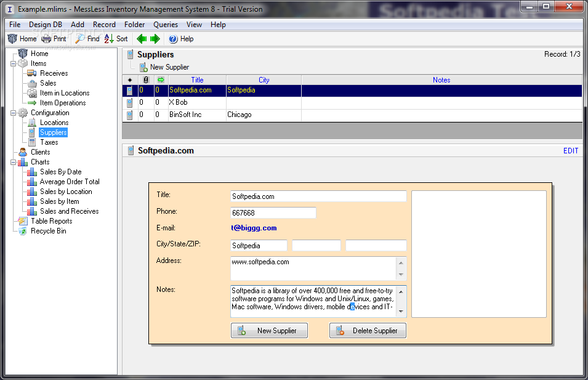Image resolution: width=588 pixels, height=380 pixels.
Task: Click the Recycle Bin icon
Action: (23, 231)
